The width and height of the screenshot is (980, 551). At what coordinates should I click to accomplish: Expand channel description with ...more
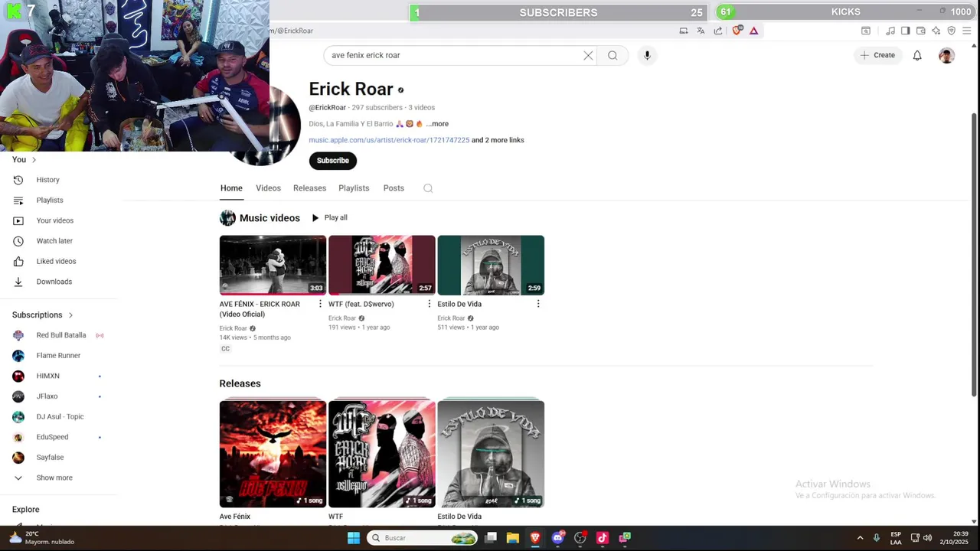pos(437,124)
